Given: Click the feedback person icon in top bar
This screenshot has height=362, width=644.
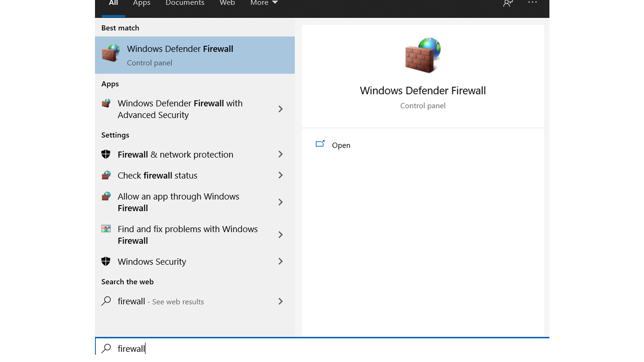Looking at the screenshot, I should coord(508,3).
